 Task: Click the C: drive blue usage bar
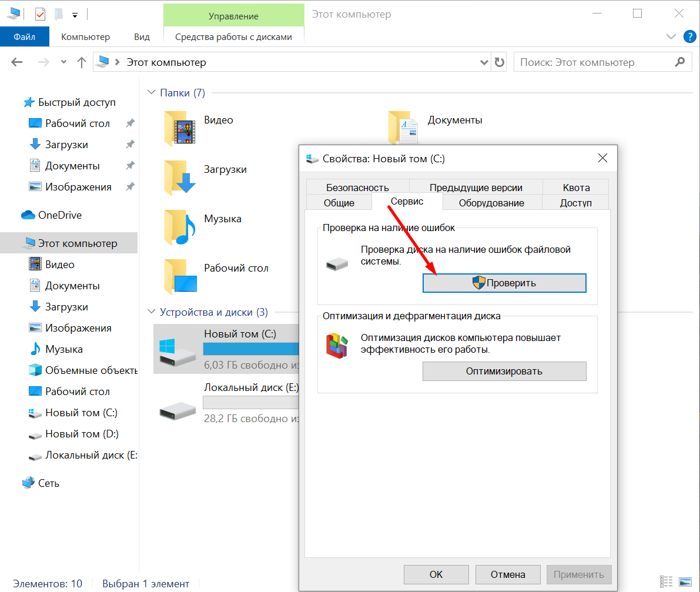(250, 349)
